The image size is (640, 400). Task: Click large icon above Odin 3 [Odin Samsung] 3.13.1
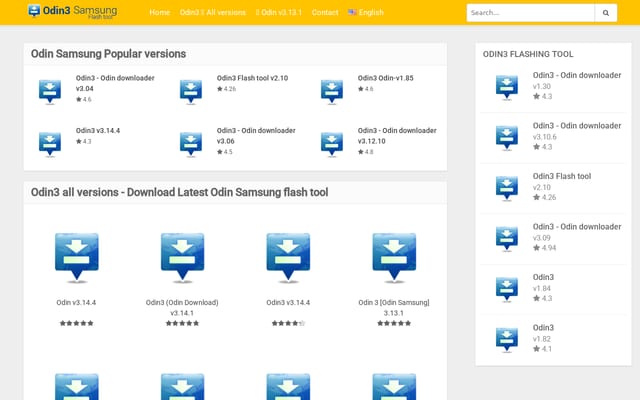(x=394, y=258)
